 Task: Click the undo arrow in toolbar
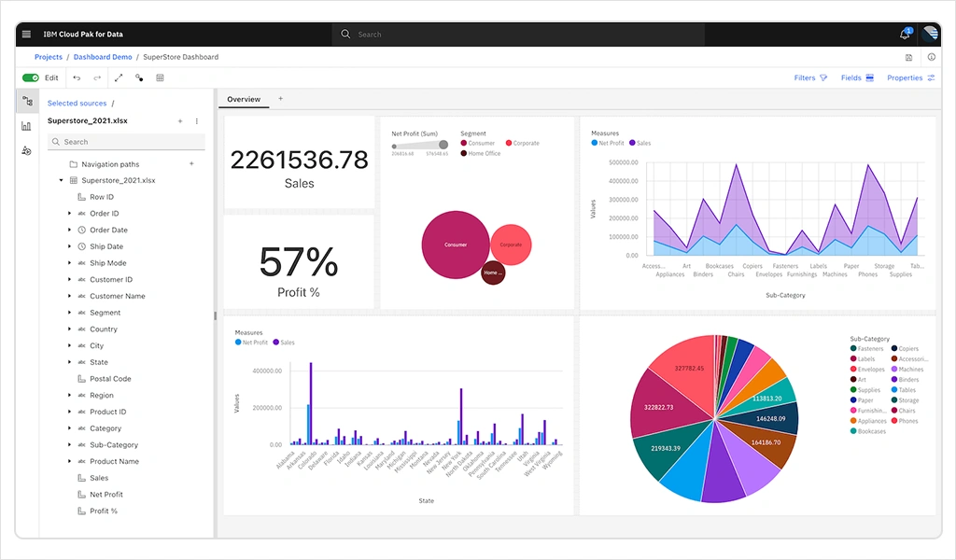77,78
